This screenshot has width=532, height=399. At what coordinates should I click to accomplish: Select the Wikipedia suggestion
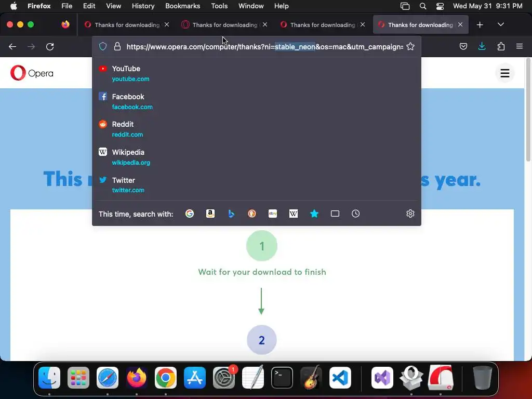pyautogui.click(x=257, y=157)
